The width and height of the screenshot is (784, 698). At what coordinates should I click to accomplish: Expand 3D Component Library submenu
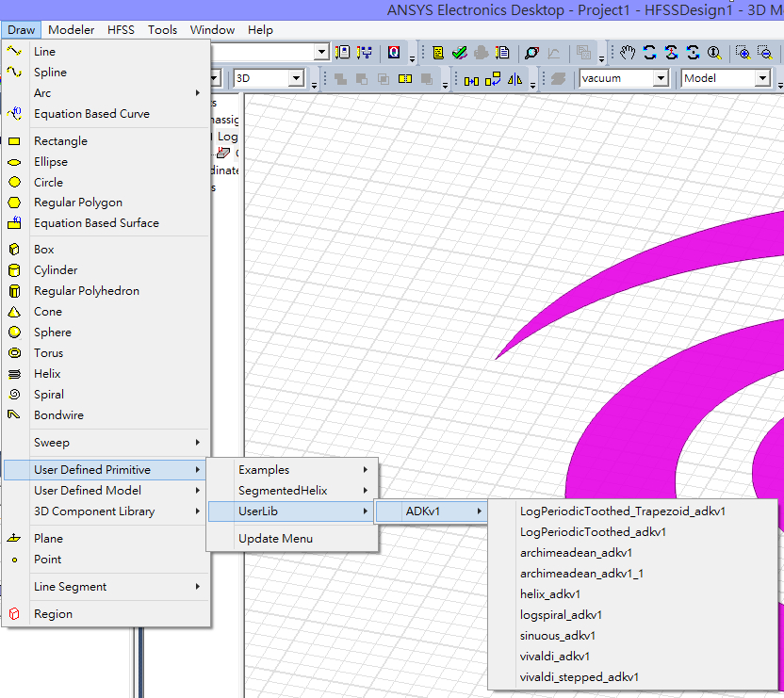pyautogui.click(x=106, y=511)
